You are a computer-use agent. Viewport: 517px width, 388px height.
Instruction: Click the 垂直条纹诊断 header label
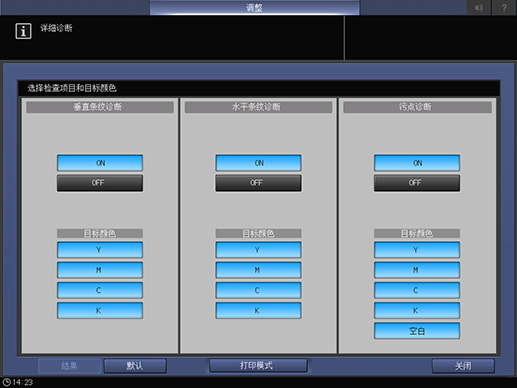pos(100,107)
